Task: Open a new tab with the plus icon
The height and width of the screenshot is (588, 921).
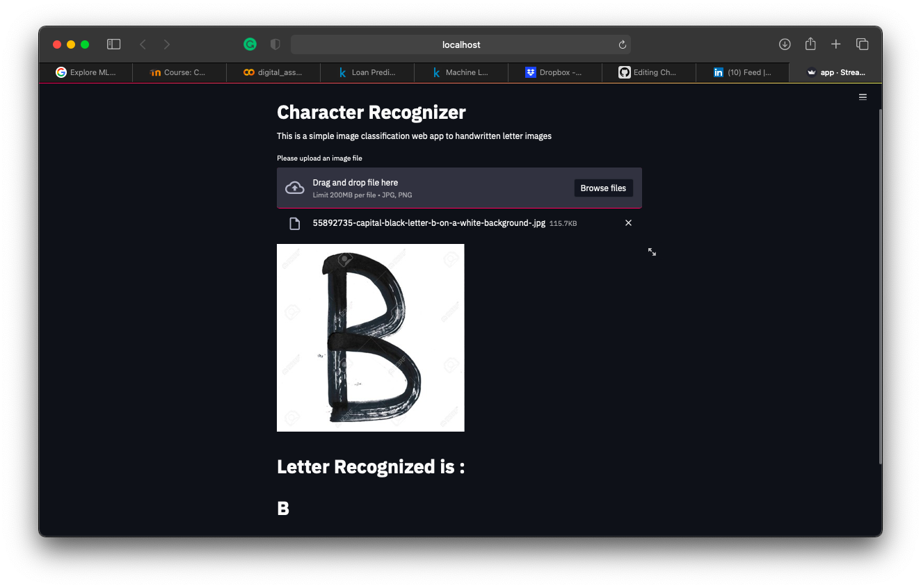Action: [x=836, y=44]
